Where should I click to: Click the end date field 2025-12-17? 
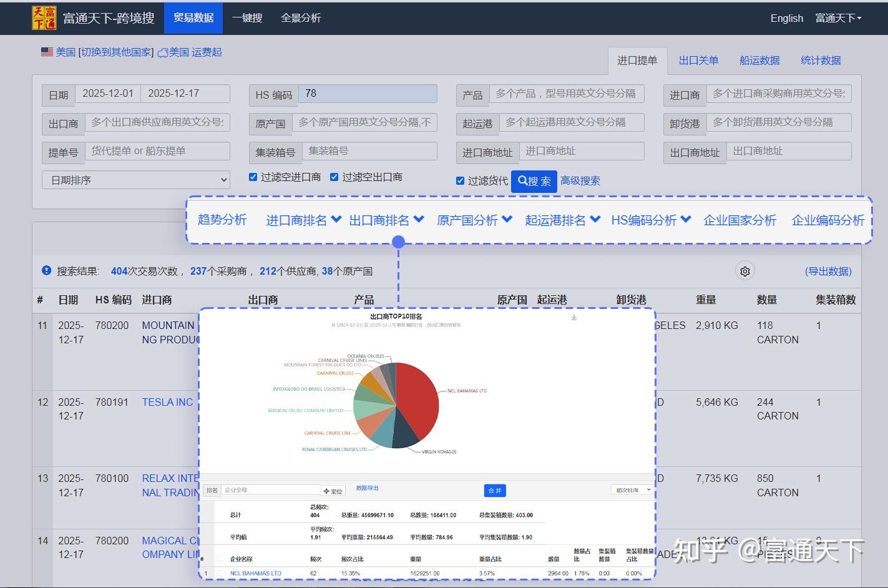tap(185, 94)
